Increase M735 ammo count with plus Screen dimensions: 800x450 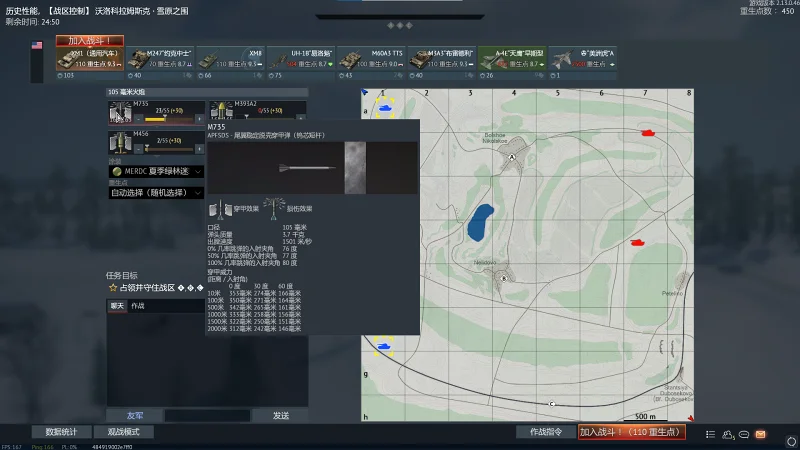[199, 119]
